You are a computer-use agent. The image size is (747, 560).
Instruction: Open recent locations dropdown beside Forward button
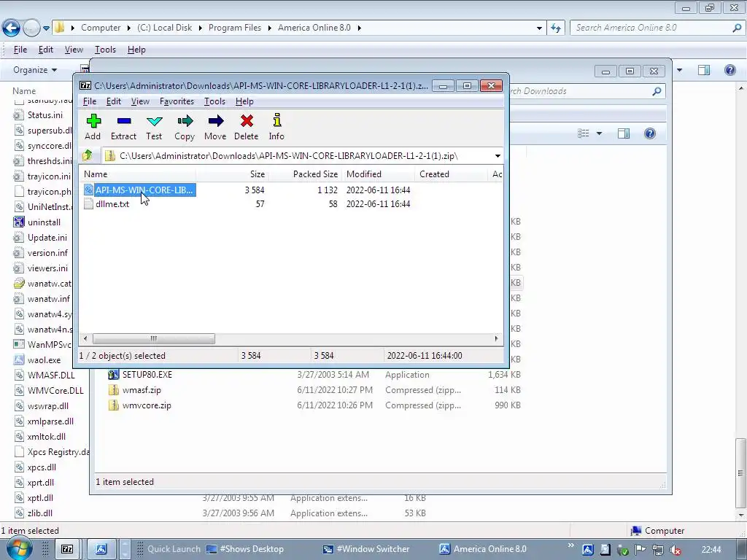[46, 28]
